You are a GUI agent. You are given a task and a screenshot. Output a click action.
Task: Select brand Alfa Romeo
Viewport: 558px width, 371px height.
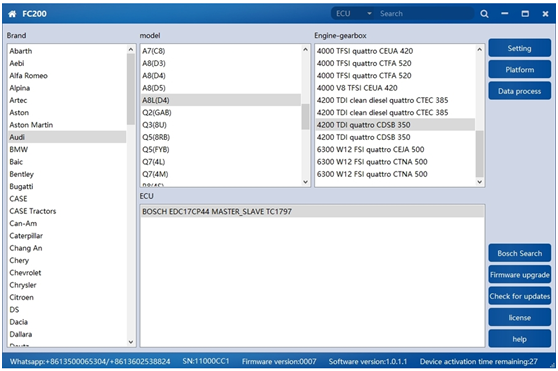point(67,75)
